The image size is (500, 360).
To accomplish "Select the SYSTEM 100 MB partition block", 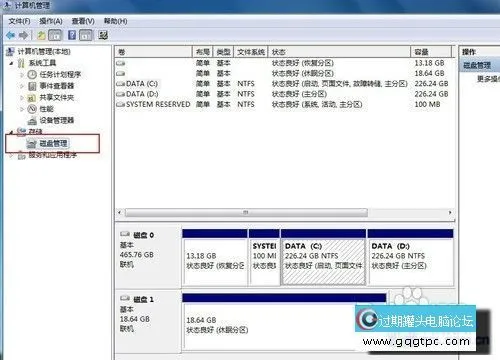I will pos(264,257).
